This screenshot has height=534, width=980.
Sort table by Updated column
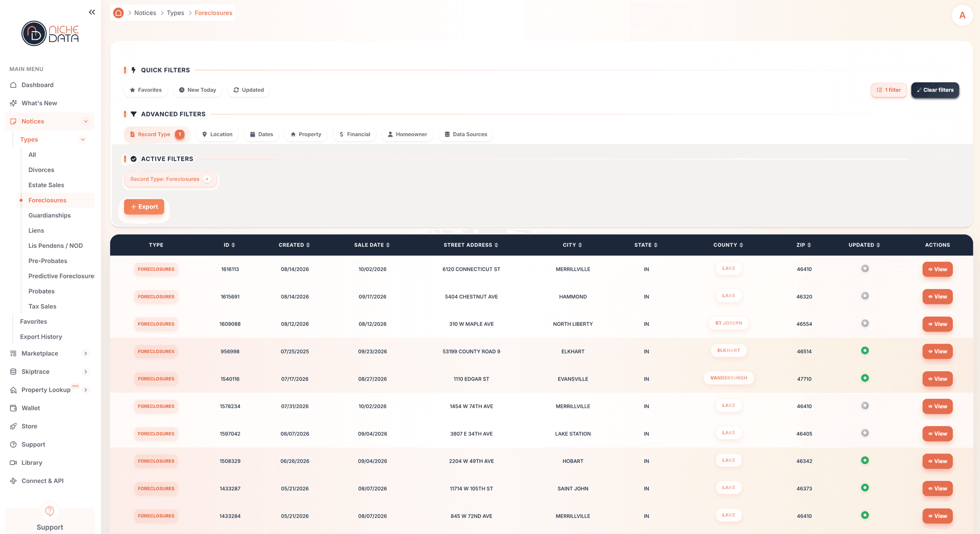point(864,245)
